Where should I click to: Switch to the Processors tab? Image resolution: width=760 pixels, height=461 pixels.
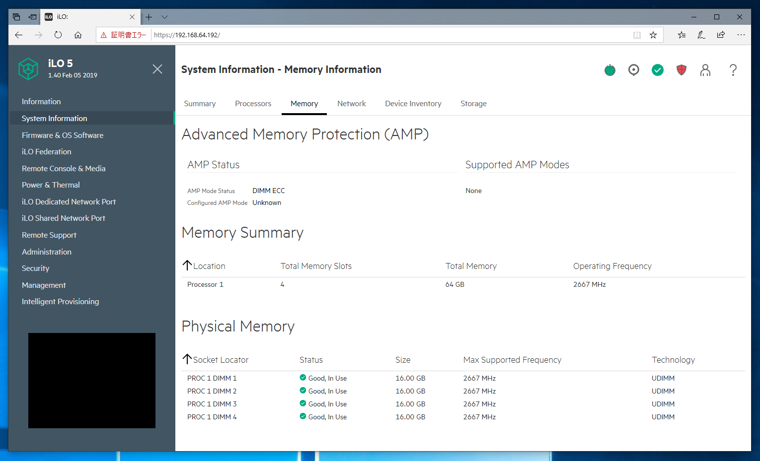[253, 104]
